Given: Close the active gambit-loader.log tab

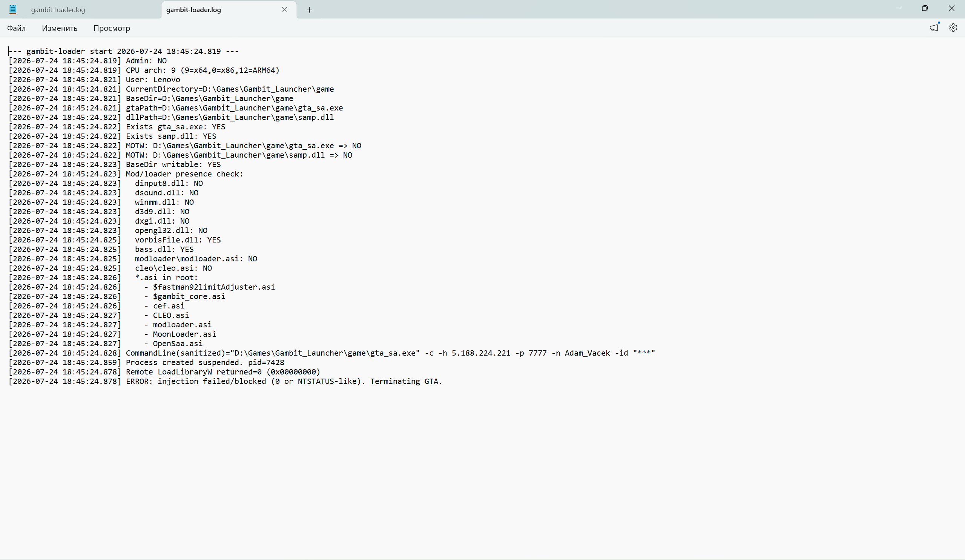Looking at the screenshot, I should 284,9.
